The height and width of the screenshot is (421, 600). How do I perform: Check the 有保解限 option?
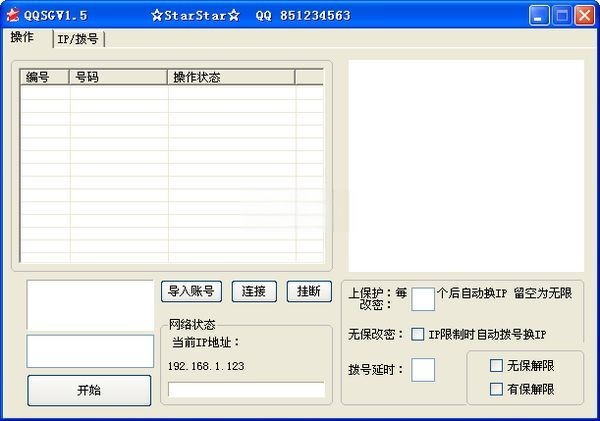(496, 389)
